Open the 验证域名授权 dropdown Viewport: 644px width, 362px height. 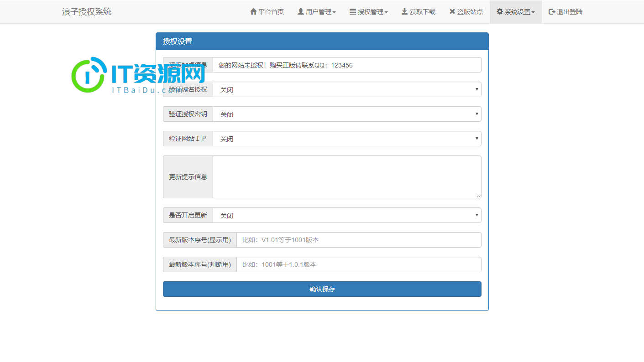coord(347,89)
